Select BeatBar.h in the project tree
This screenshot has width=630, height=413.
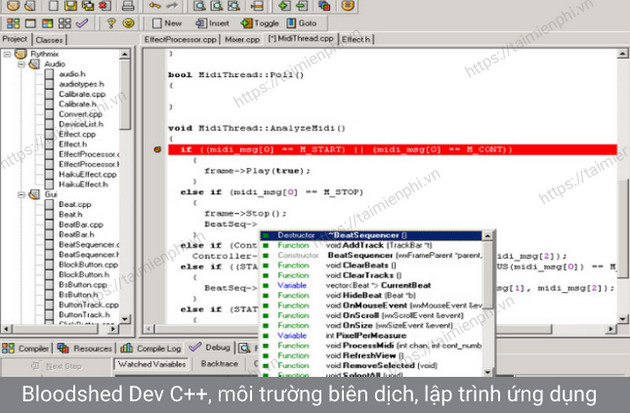click(x=76, y=234)
